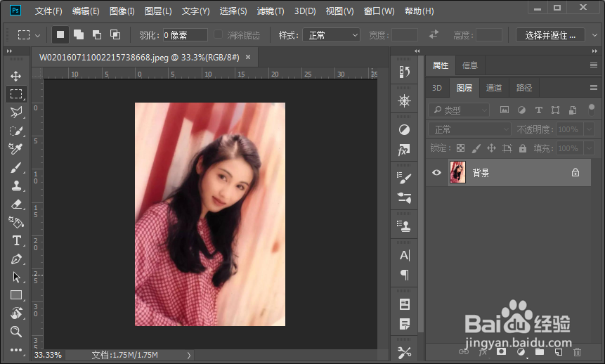Select the Rotate View hand tool
The height and width of the screenshot is (364, 605).
pyautogui.click(x=16, y=313)
